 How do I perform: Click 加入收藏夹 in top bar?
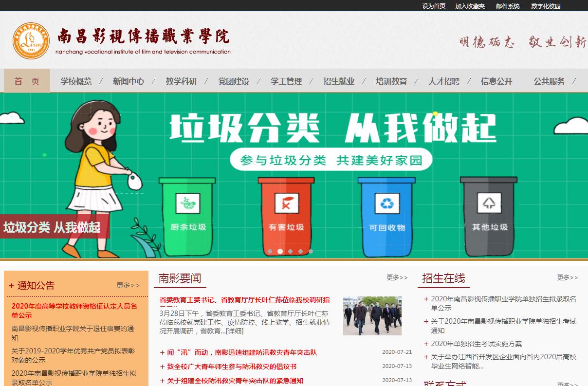point(470,6)
